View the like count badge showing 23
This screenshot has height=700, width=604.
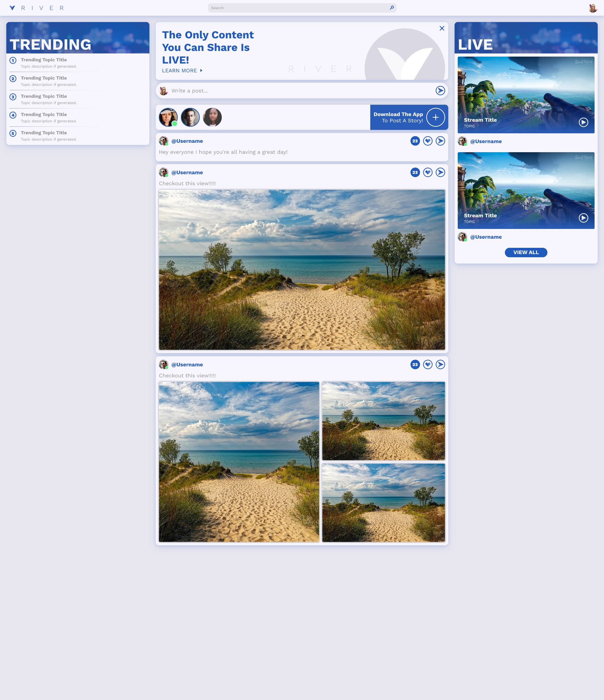(415, 141)
